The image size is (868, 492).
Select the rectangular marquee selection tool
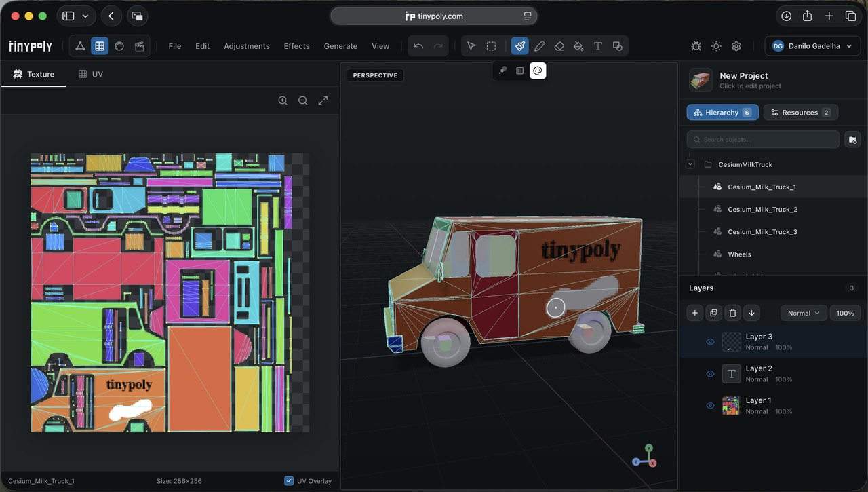coord(491,46)
